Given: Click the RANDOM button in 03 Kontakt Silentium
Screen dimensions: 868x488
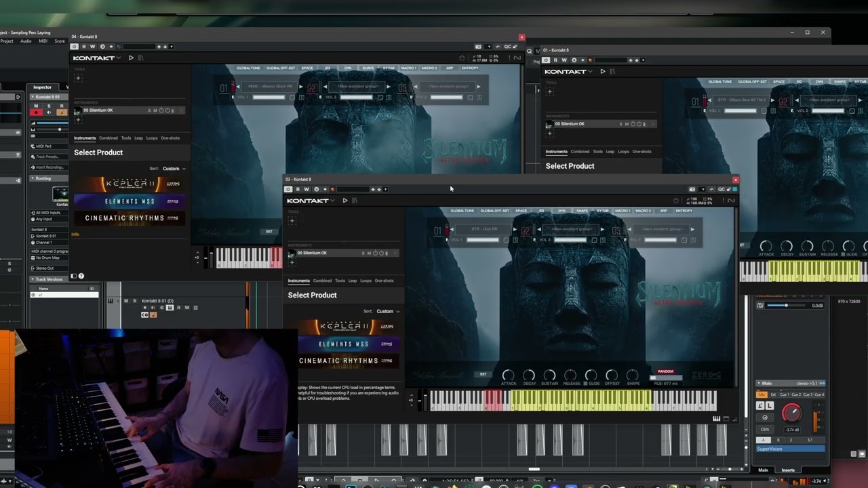Looking at the screenshot, I should coord(666,371).
